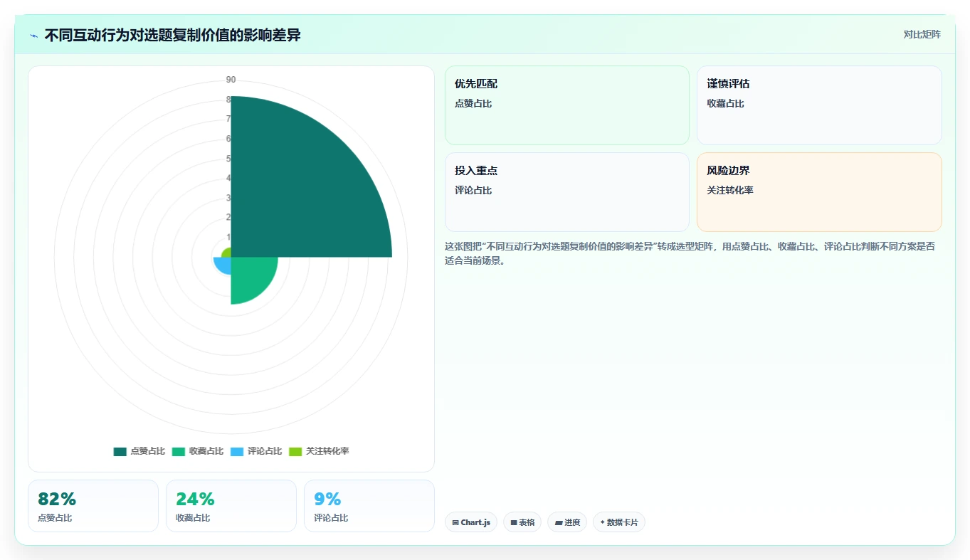Select the blue 评论占比 chart segment
The image size is (970, 560).
[223, 265]
